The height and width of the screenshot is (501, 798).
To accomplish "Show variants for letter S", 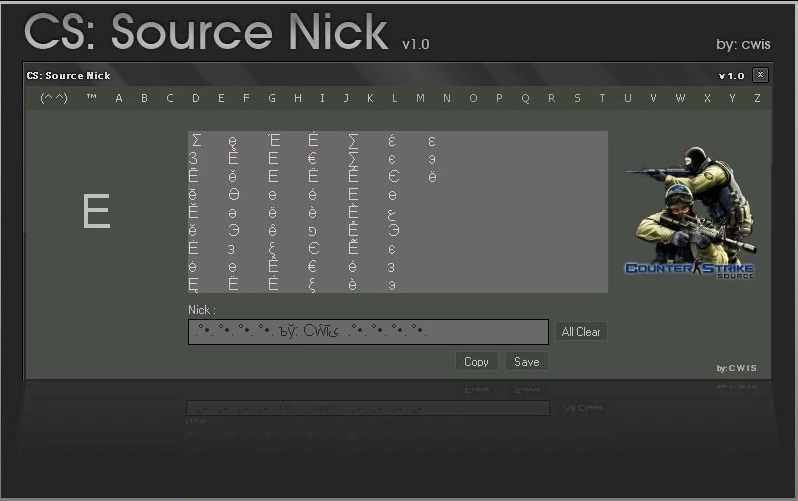I will (577, 98).
